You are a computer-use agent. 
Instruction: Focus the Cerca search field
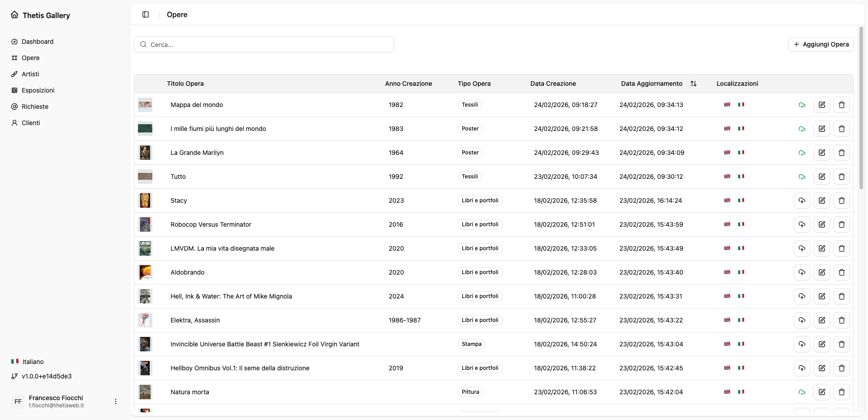(264, 45)
